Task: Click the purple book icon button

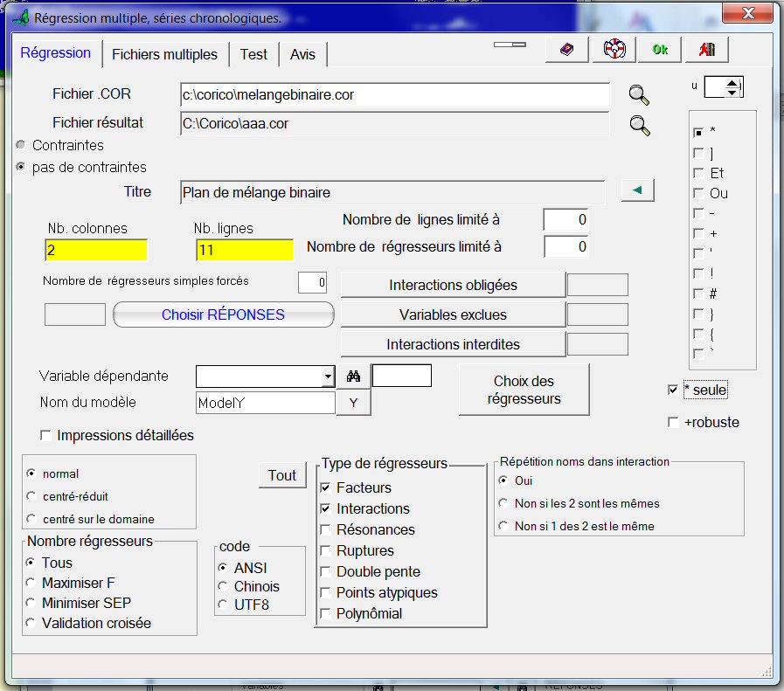Action: pyautogui.click(x=566, y=50)
